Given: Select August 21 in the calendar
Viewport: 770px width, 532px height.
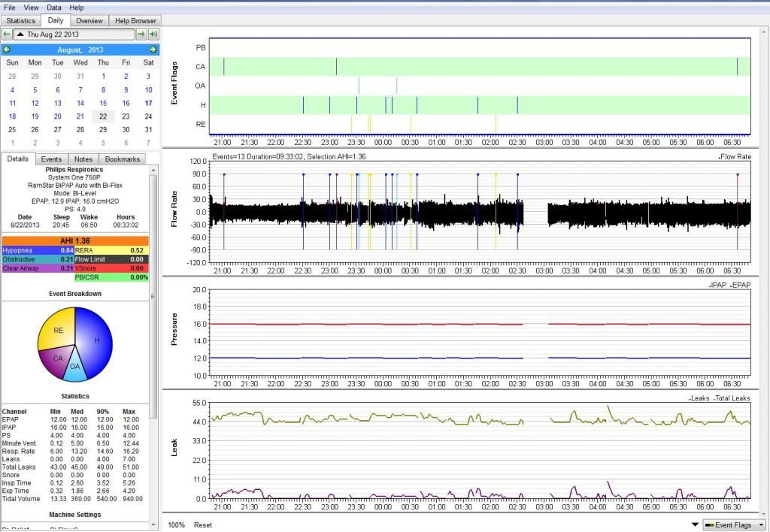Looking at the screenshot, I should pos(80,116).
